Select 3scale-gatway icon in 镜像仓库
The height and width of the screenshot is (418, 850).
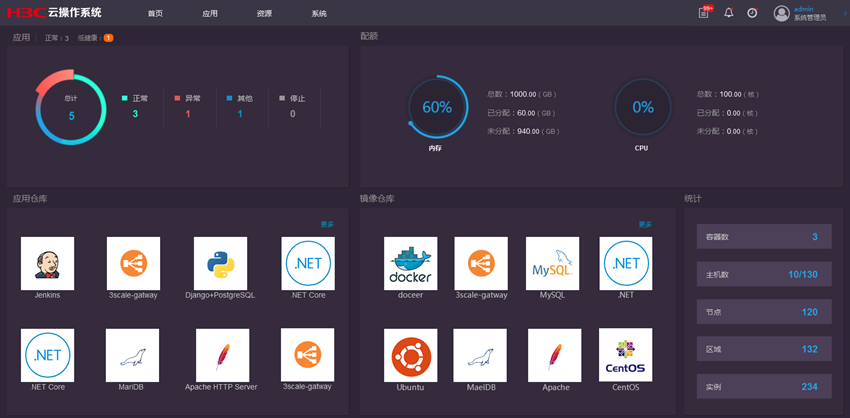tap(481, 263)
